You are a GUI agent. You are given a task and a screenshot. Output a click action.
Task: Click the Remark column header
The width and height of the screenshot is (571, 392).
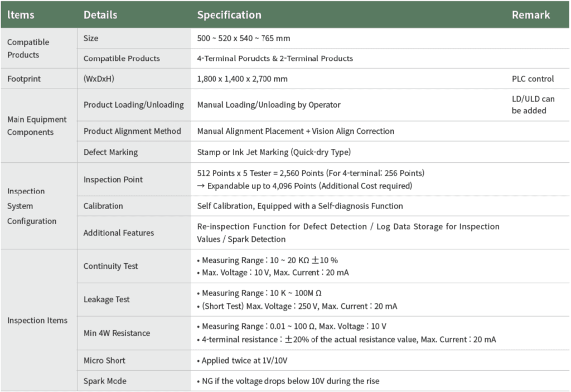(531, 15)
